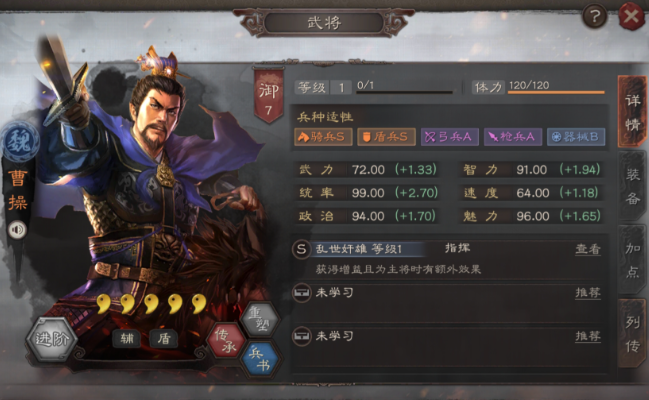Click the 重塑 hexagon icon
The image size is (649, 400).
pyautogui.click(x=260, y=319)
